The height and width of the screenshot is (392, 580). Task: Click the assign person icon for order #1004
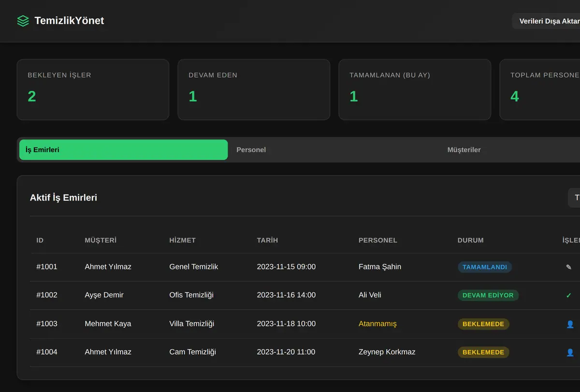coord(570,352)
